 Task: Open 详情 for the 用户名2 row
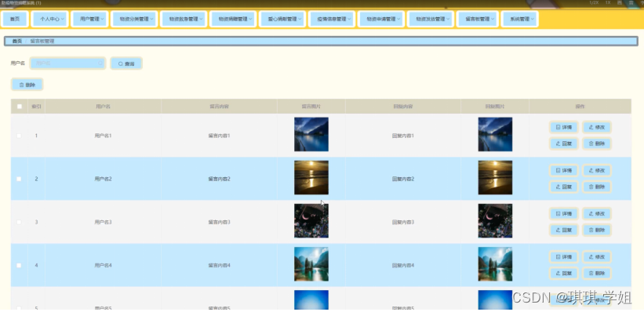point(564,170)
